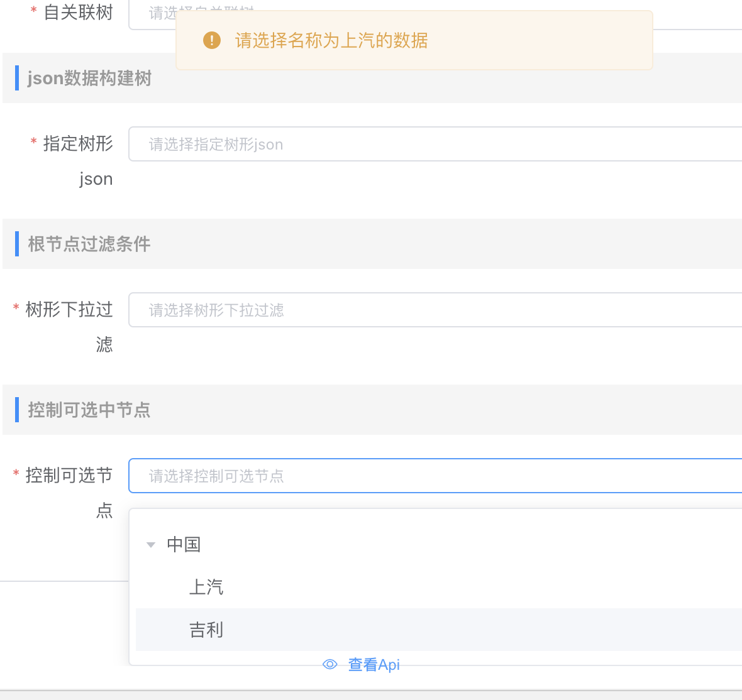This screenshot has height=700, width=742.
Task: Click the eye icon beside 查看Api
Action: point(330,664)
